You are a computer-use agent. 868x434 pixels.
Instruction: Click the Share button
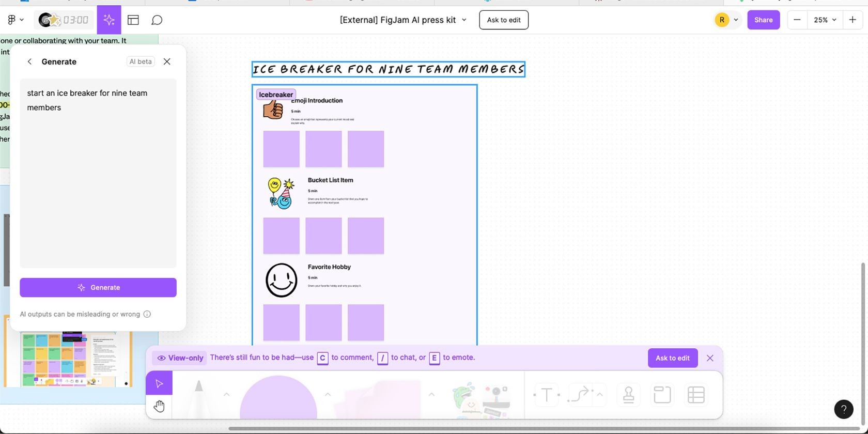pos(763,20)
